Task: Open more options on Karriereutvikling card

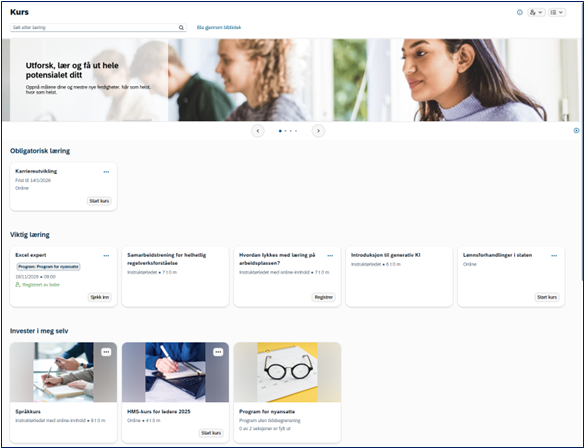Action: click(106, 172)
